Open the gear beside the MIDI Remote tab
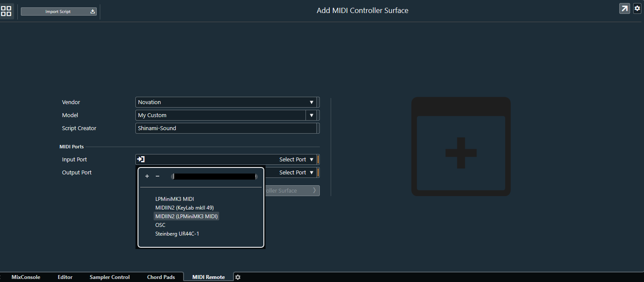644x282 pixels. 237,277
